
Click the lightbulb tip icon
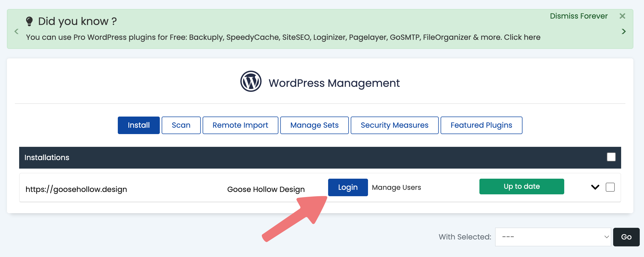click(x=29, y=21)
